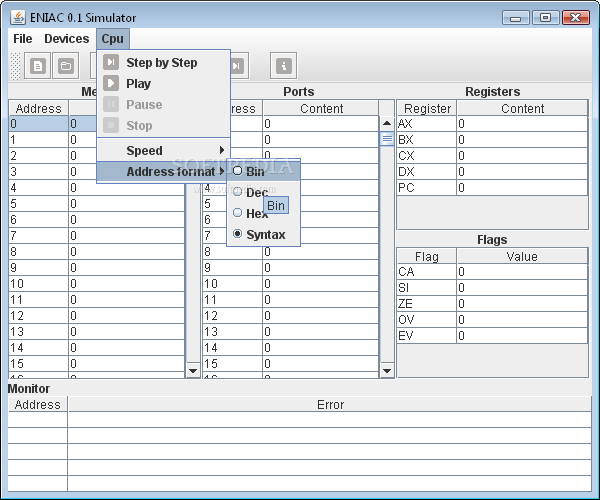Click the Java icon in title bar
The height and width of the screenshot is (500, 600).
point(18,17)
